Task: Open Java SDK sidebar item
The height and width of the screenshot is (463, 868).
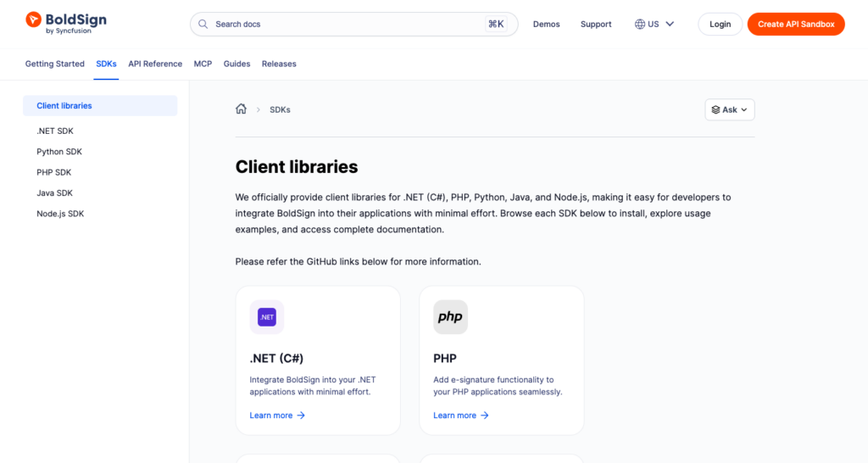Action: (54, 192)
